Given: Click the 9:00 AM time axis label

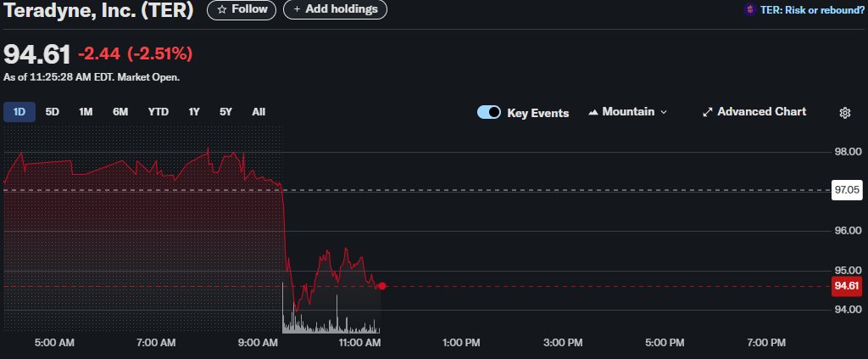Looking at the screenshot, I should (x=258, y=343).
